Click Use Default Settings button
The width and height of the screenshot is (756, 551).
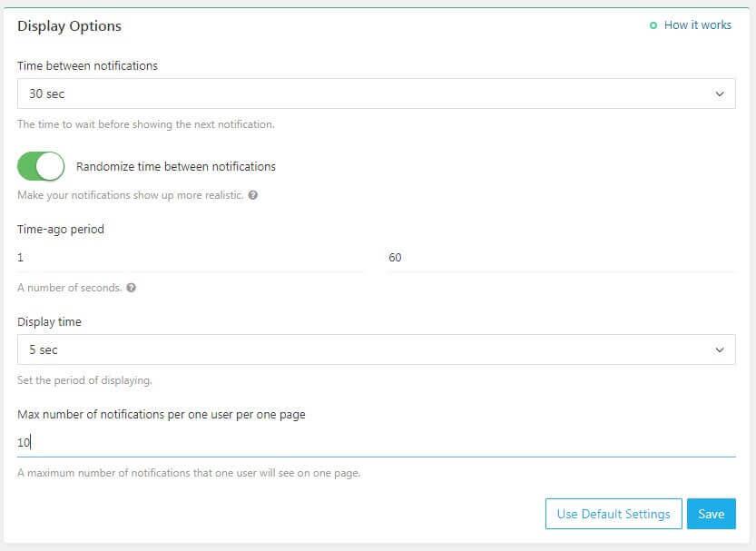point(614,514)
